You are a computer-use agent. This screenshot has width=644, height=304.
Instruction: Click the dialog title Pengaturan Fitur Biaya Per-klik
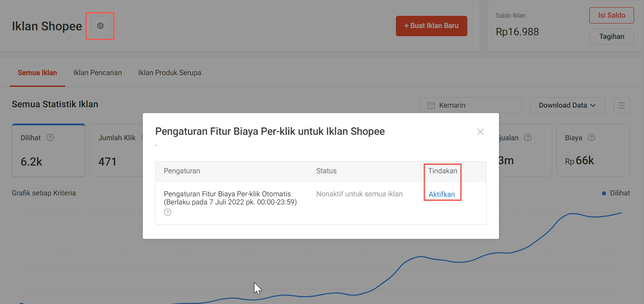(270, 132)
